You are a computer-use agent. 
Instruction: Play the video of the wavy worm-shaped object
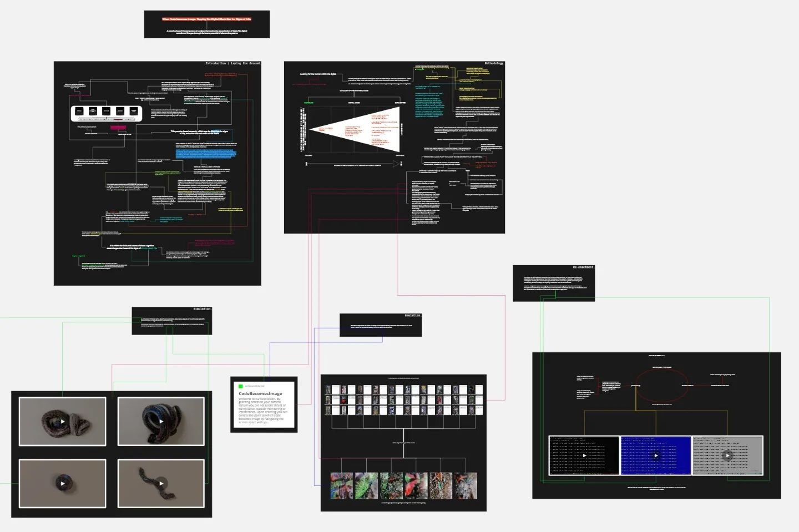coord(161,484)
